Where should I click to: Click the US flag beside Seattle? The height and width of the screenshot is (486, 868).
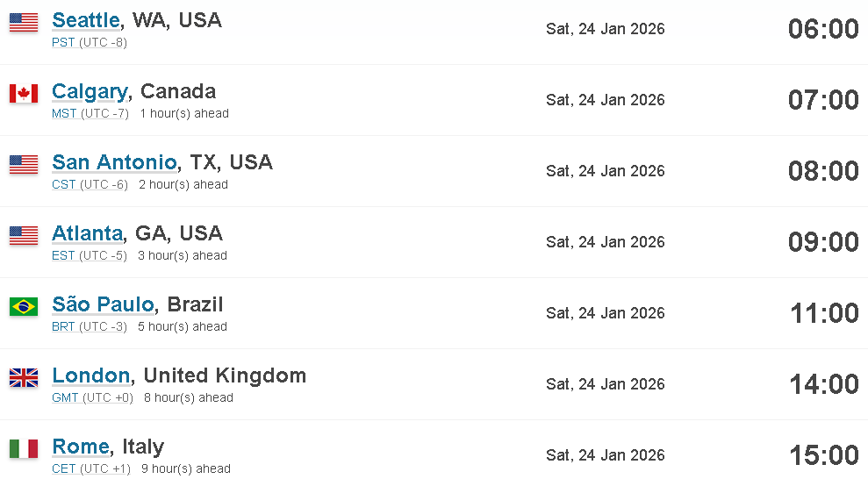24,23
